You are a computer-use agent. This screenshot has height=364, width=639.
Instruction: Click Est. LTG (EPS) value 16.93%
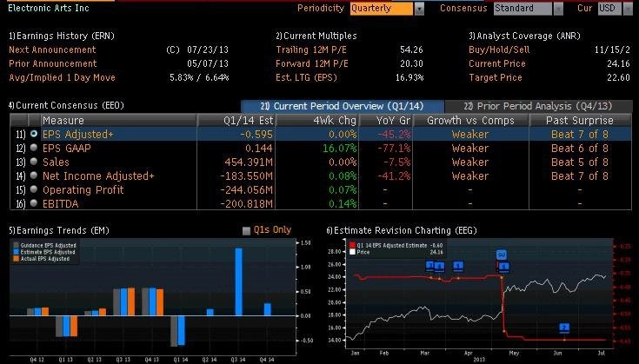(409, 77)
